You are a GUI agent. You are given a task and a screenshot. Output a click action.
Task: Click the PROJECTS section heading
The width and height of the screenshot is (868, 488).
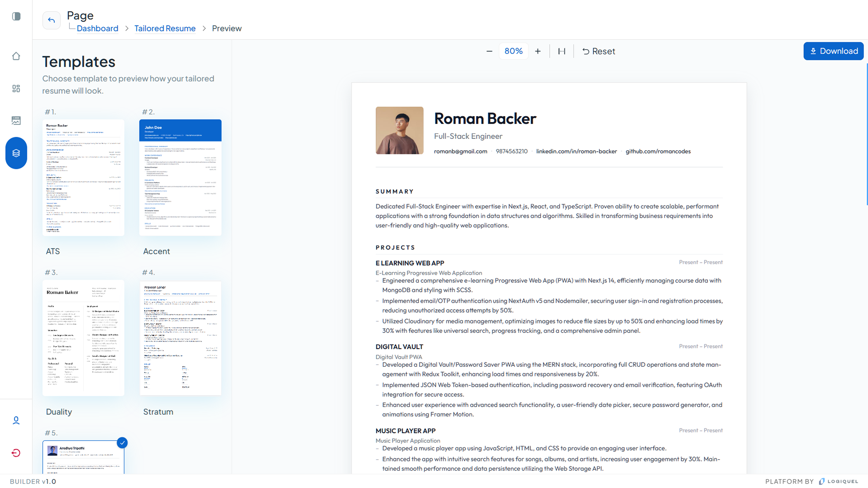[395, 247]
